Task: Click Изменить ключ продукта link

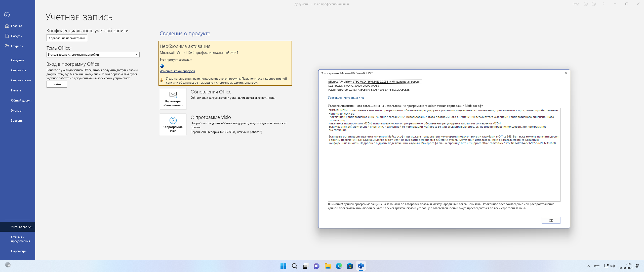Action: coord(177,71)
